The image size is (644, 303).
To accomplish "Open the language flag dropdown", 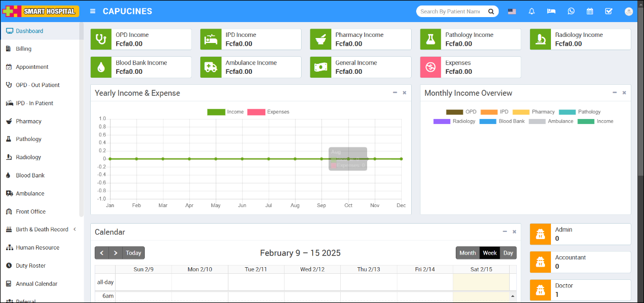I will (x=512, y=11).
